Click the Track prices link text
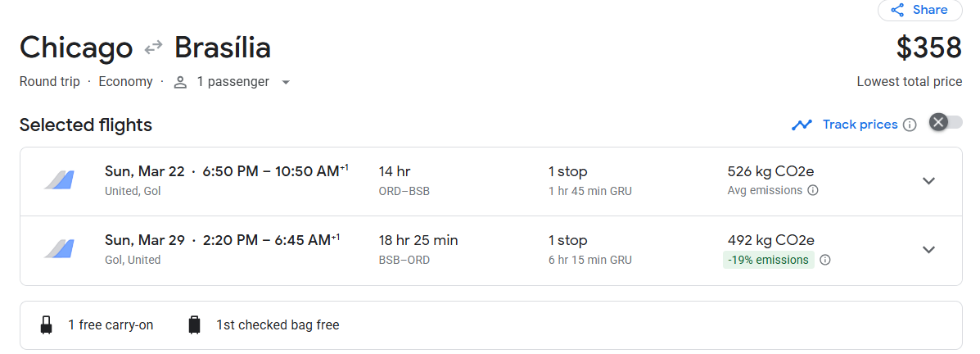Viewport: 980px width, 354px height. [860, 125]
